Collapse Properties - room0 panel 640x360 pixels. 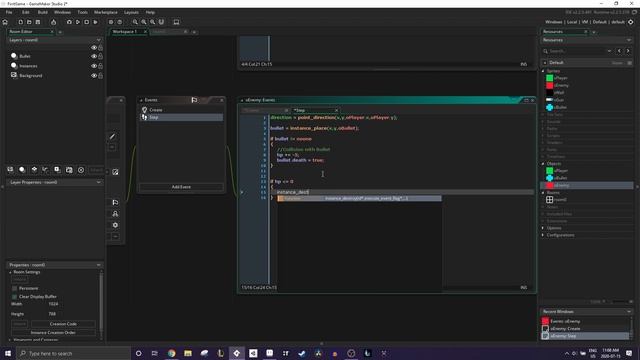coord(98,265)
